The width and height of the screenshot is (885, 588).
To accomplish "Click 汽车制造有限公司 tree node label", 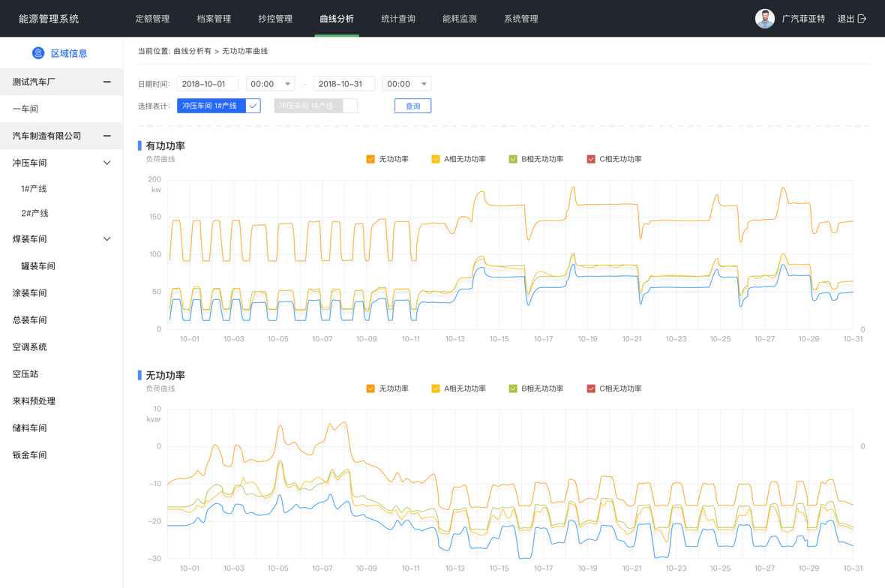I will coord(46,136).
